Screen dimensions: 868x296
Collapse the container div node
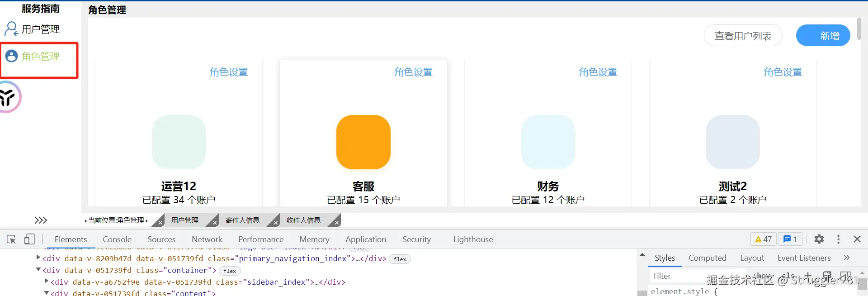[x=38, y=270]
